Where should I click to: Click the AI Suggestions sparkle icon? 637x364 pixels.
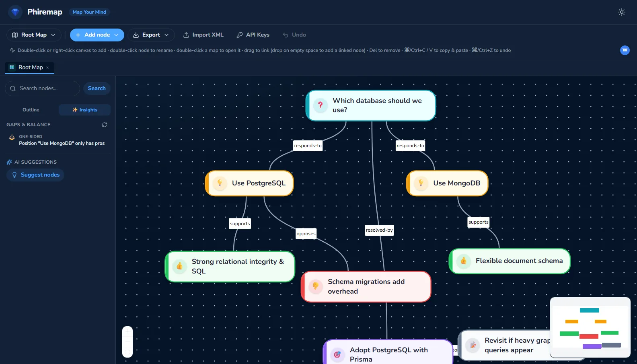(x=9, y=162)
